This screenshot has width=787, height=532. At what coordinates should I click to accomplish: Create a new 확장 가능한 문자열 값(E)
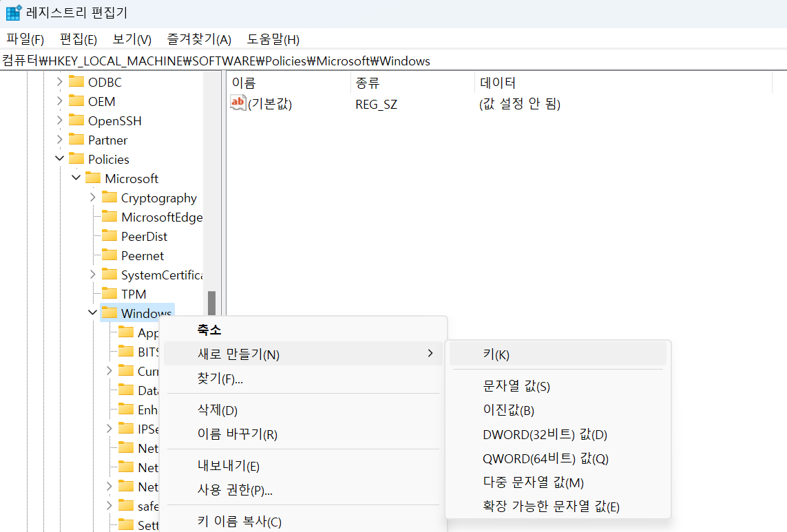558,506
